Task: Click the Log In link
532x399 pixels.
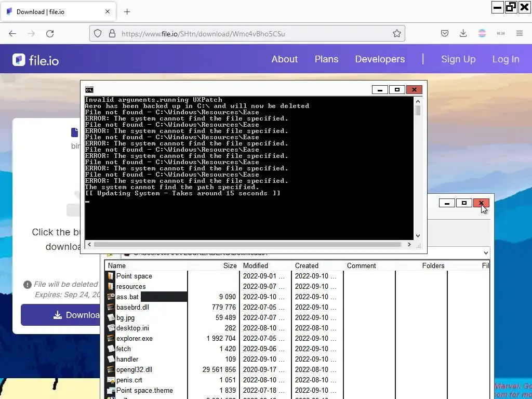Action: (506, 59)
